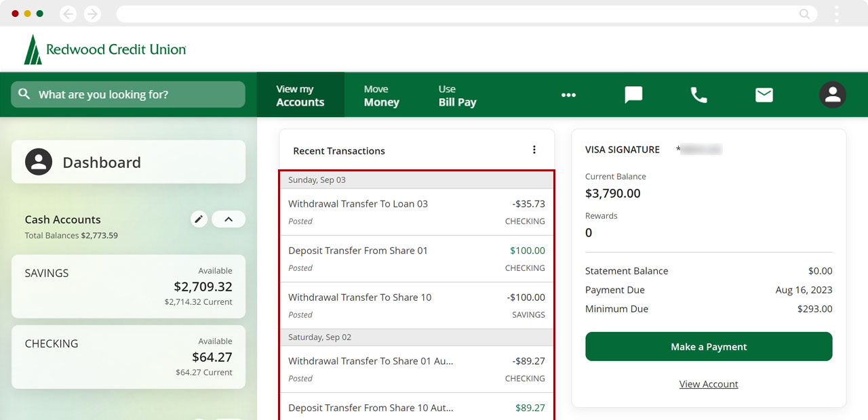The height and width of the screenshot is (420, 868).
Task: Click the Statement Balance $0.00 value
Action: [820, 271]
